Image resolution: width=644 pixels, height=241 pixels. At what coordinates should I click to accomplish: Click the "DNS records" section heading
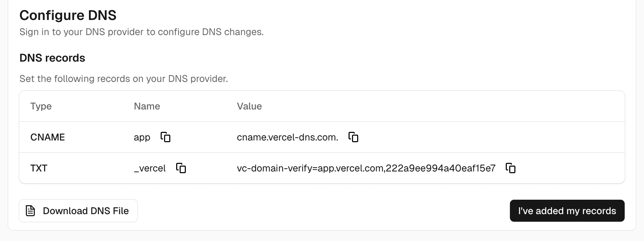(x=52, y=58)
